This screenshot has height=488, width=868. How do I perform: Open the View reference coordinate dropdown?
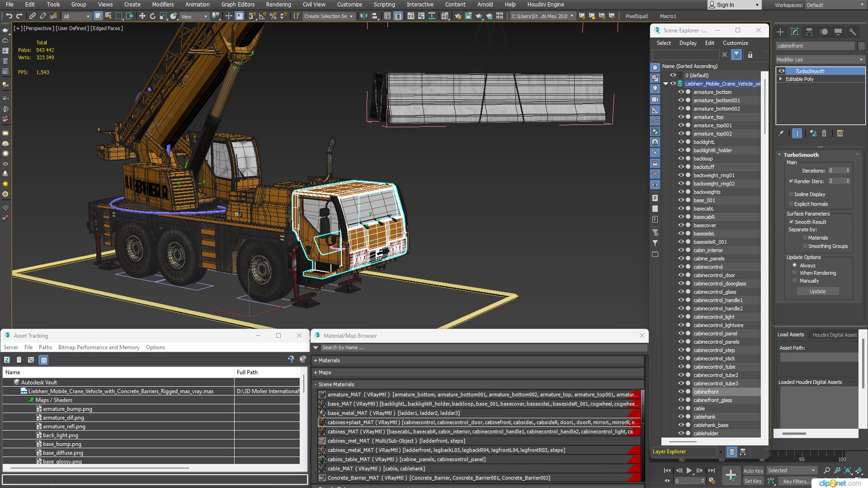point(194,16)
